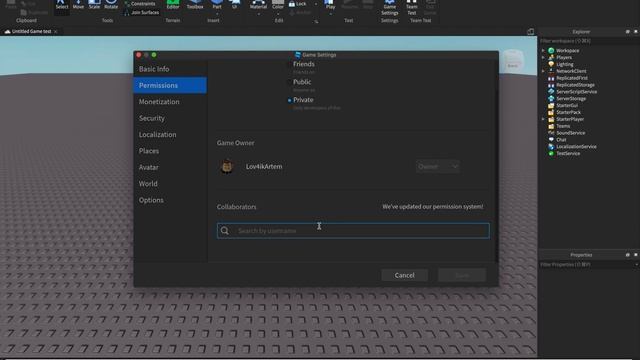Expand the NetworkClient node
640x360 pixels.
(543, 71)
